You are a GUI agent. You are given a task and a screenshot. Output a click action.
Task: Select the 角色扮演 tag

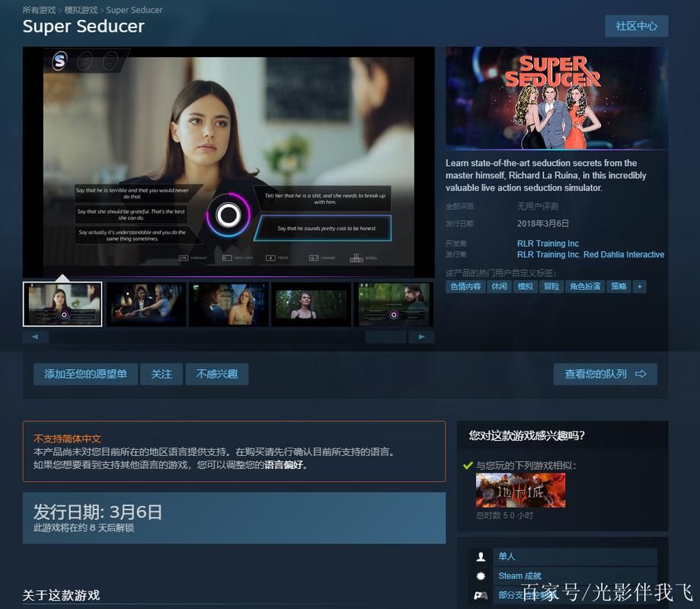585,286
